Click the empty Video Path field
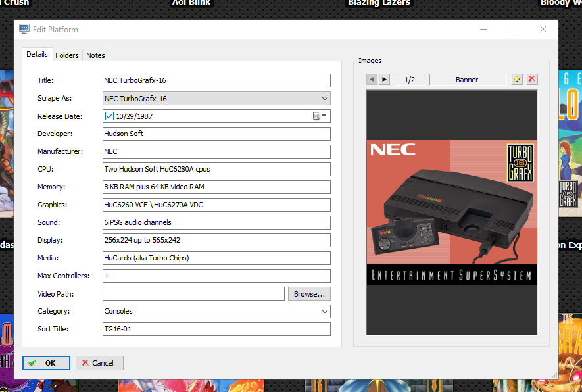 tap(193, 294)
